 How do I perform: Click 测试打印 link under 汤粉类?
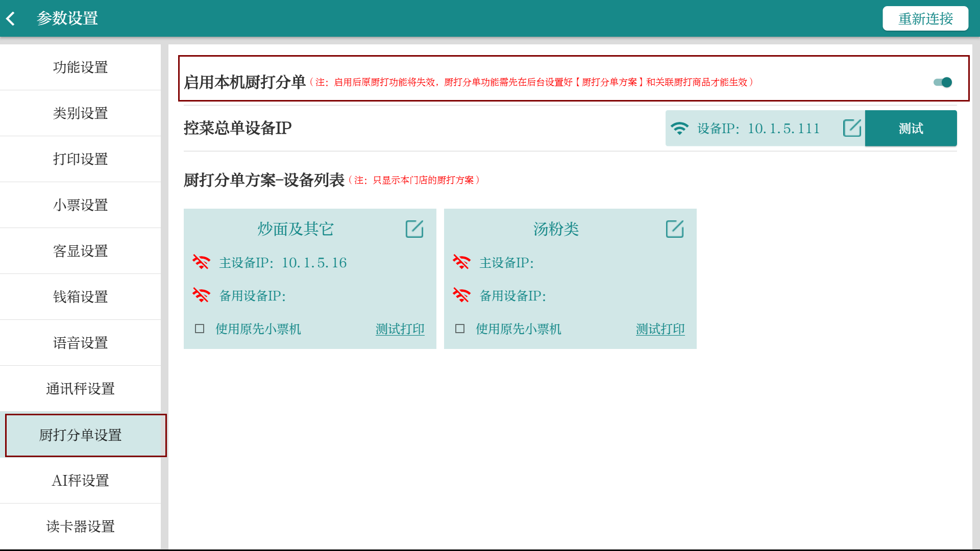tap(660, 329)
